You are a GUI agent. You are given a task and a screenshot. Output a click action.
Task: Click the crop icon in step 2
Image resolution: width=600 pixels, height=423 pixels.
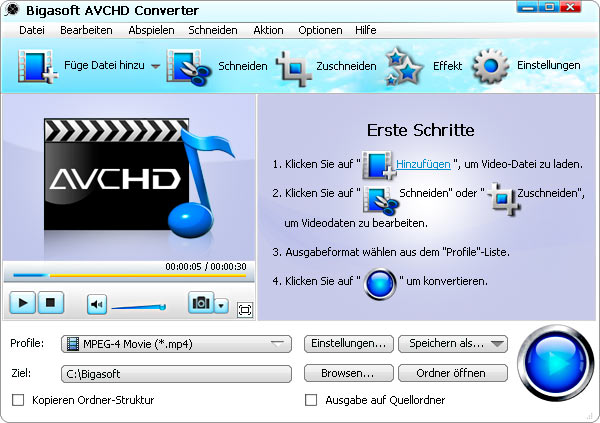[x=504, y=198]
